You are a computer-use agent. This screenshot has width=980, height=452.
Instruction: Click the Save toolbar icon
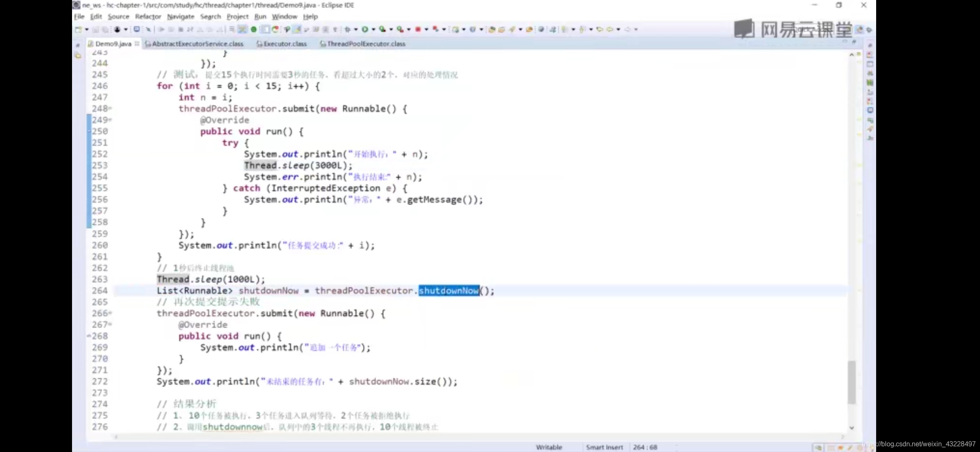click(x=95, y=29)
